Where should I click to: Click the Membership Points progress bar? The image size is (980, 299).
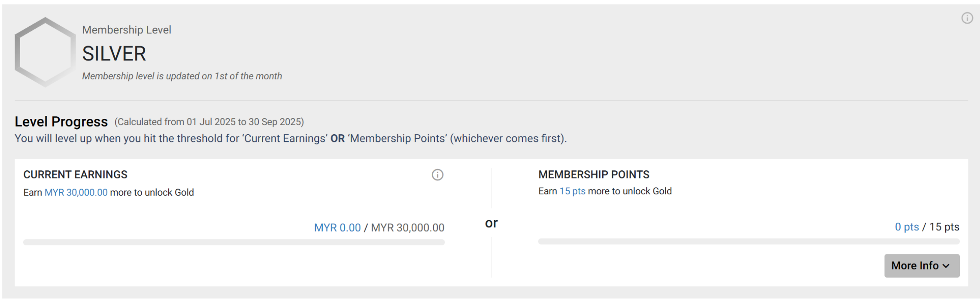(748, 242)
